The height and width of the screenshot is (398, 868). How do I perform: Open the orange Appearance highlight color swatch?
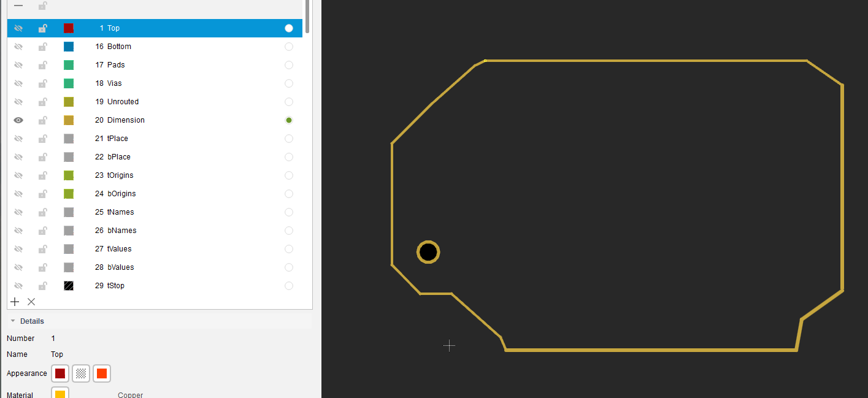tap(102, 373)
